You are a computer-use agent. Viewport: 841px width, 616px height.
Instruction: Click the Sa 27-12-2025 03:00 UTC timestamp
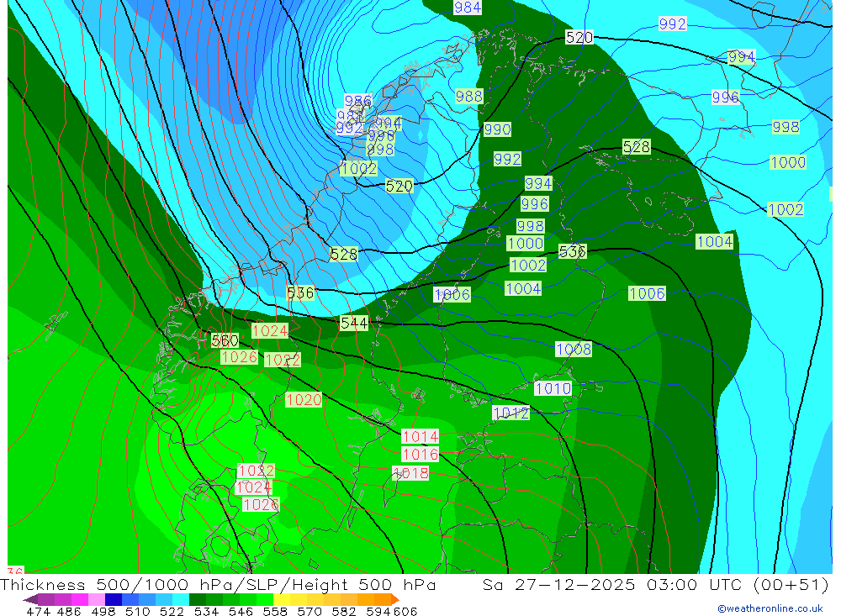pyautogui.click(x=612, y=585)
